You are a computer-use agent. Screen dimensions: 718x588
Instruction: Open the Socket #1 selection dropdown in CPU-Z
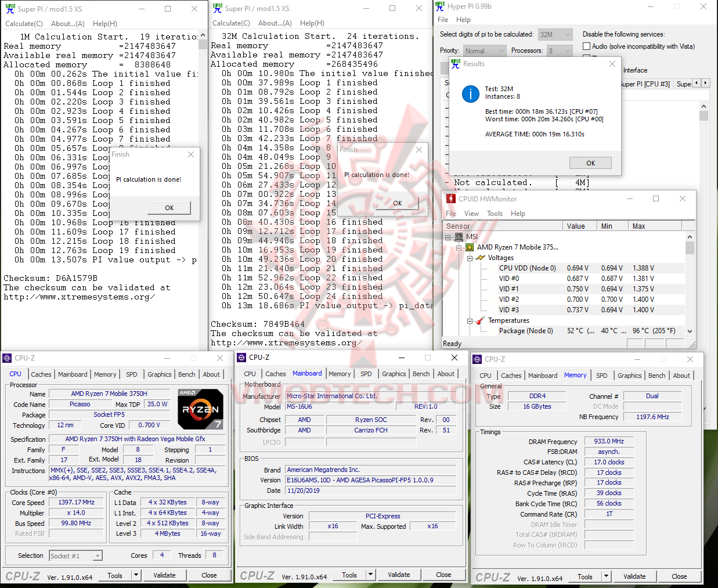point(75,556)
